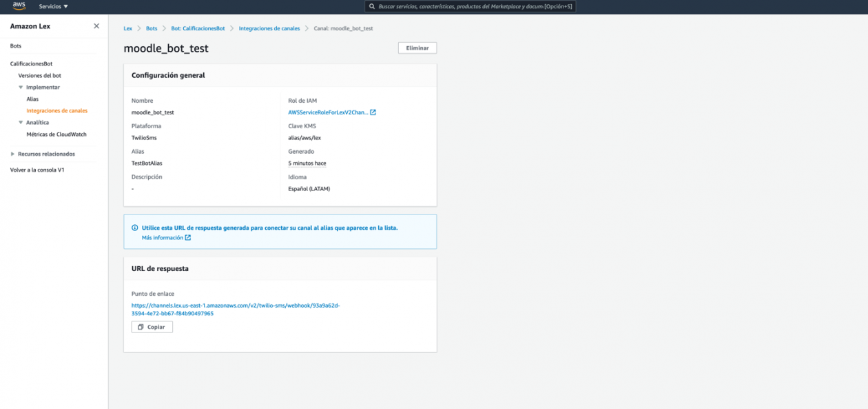
Task: Click the Canal: moodle_bot_test breadcrumb text
Action: tap(344, 28)
